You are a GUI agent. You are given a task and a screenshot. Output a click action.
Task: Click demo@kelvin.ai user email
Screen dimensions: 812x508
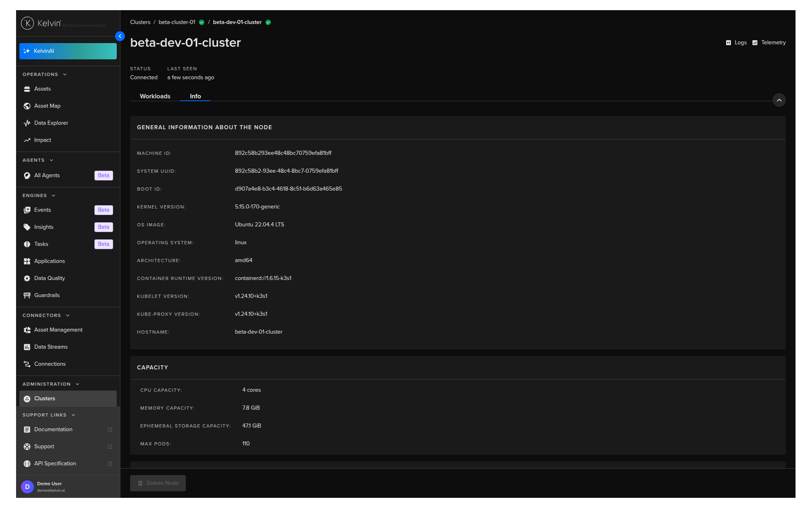click(51, 491)
